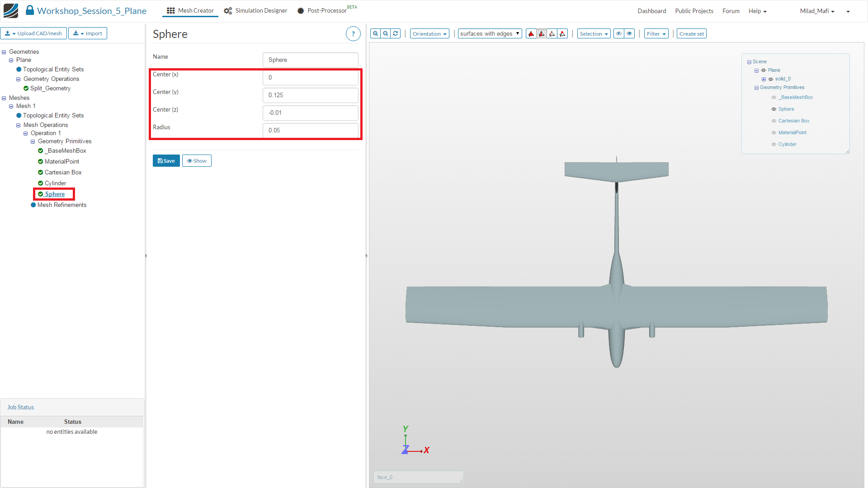Switch to Simulation Designer tab
Image resolution: width=868 pixels, height=488 pixels.
256,11
